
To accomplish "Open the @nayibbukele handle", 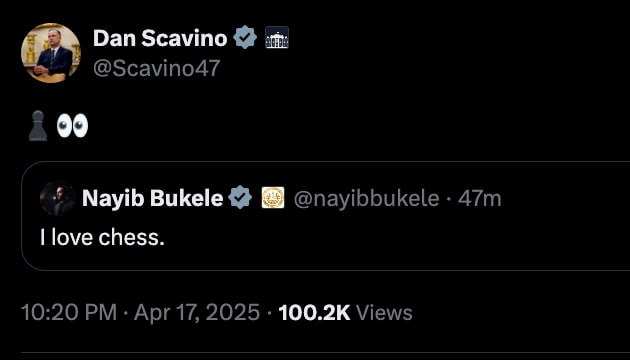I will pyautogui.click(x=366, y=198).
